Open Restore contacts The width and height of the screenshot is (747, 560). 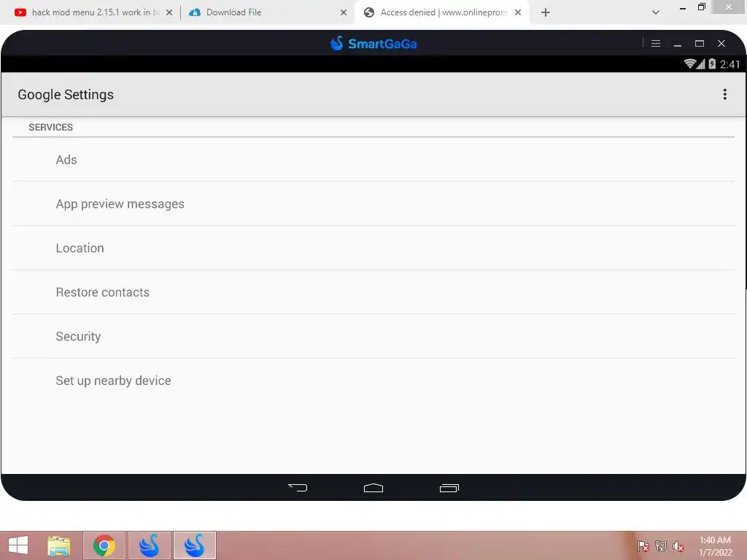click(373, 292)
